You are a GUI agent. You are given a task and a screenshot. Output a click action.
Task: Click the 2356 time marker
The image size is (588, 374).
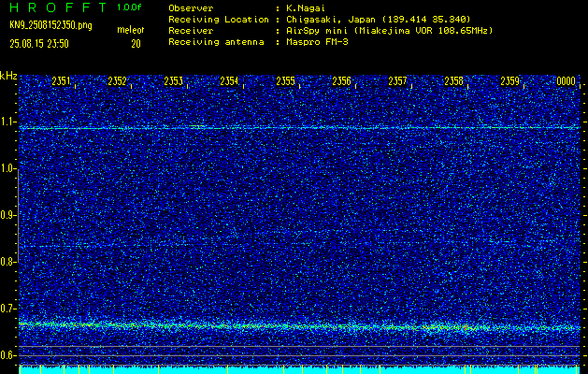(341, 81)
